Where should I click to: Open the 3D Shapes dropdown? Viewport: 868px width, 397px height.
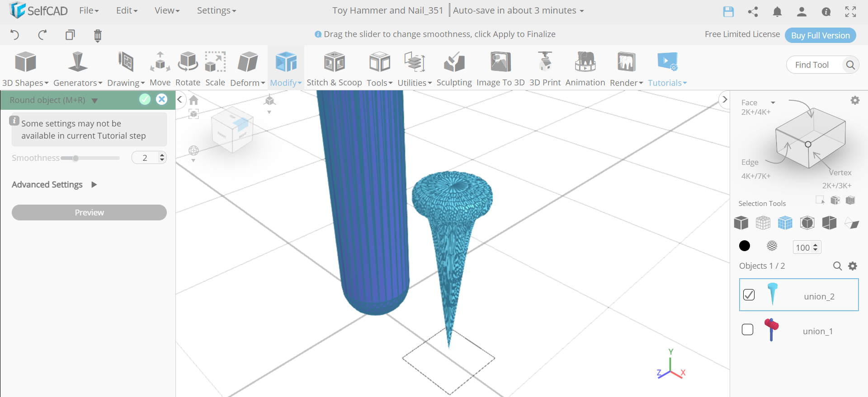[25, 69]
